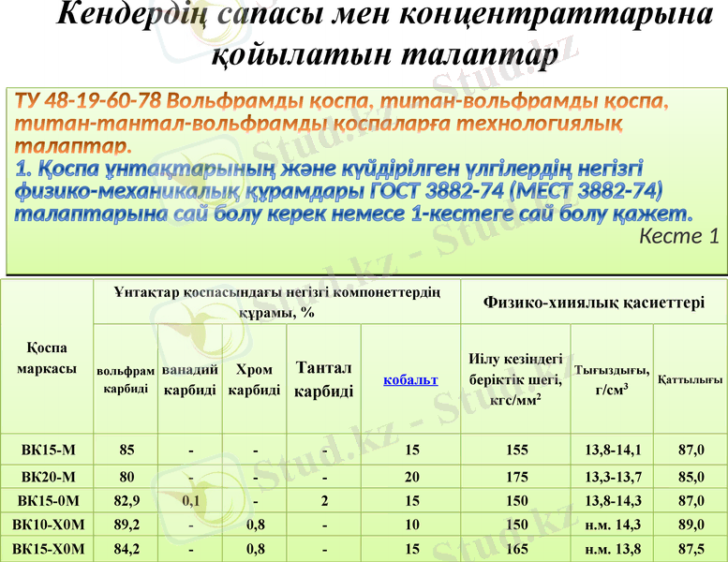Click the cobalt value '15' in the ВК15-0М row
The width and height of the screenshot is (728, 562).
click(x=412, y=501)
